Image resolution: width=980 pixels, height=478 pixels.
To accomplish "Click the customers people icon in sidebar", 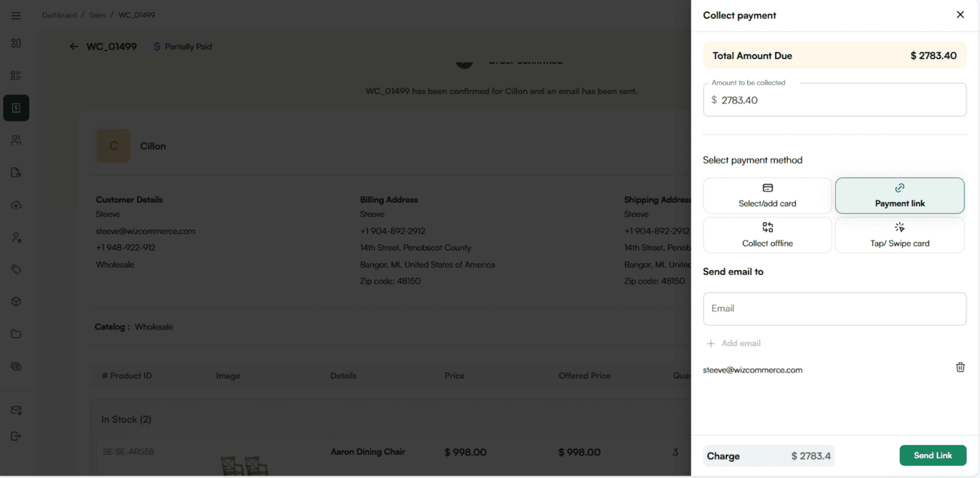I will [x=16, y=140].
